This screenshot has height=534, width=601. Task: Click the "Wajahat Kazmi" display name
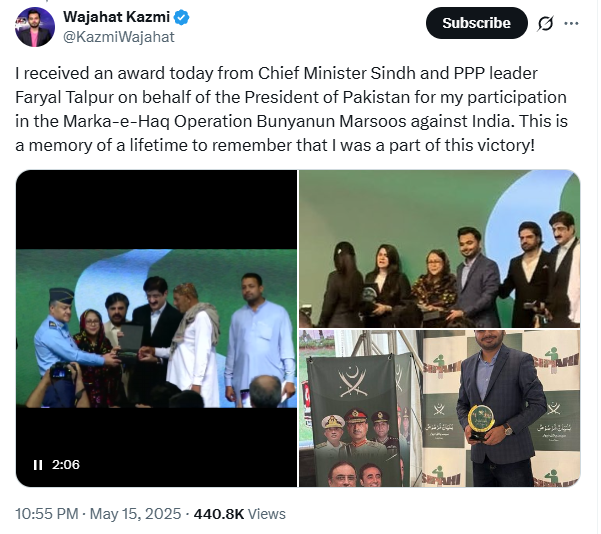[117, 18]
